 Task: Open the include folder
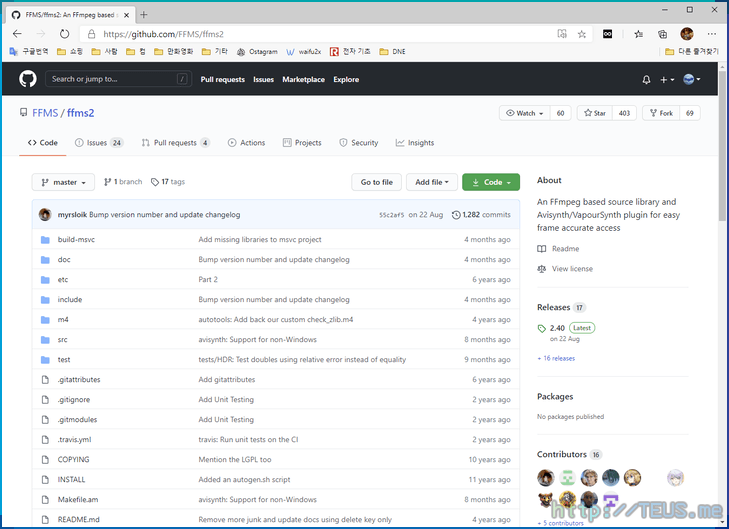[70, 299]
